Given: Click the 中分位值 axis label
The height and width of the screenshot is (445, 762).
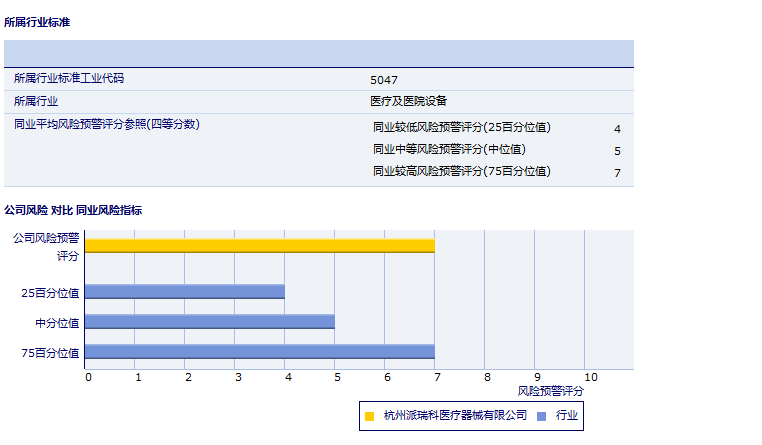Looking at the screenshot, I should coord(57,322).
